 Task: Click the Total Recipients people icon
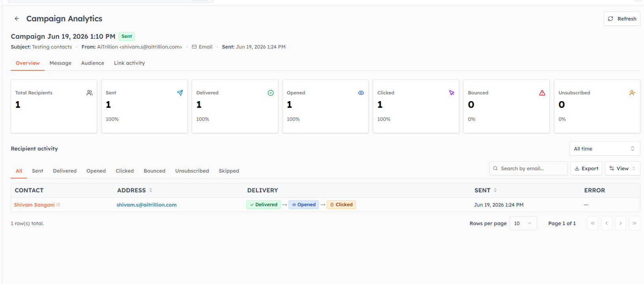tap(90, 93)
